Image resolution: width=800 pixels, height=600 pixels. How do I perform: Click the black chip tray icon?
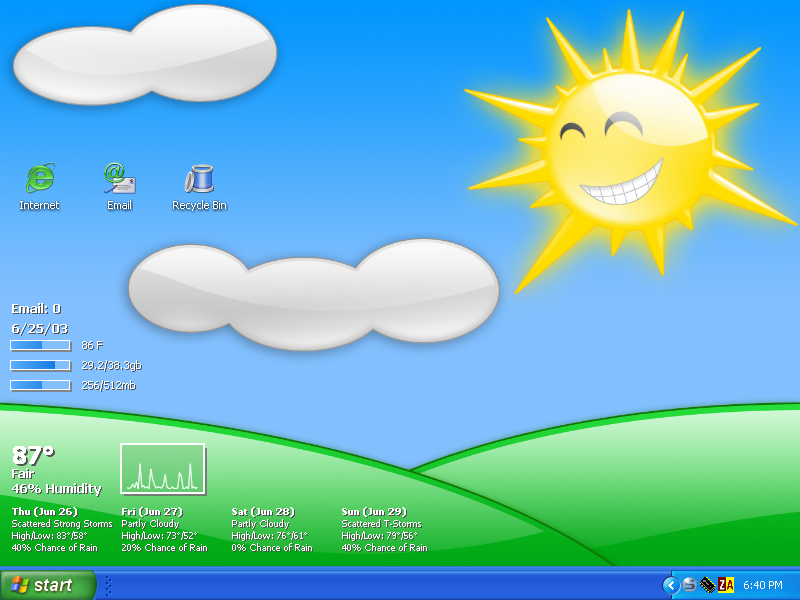point(707,585)
